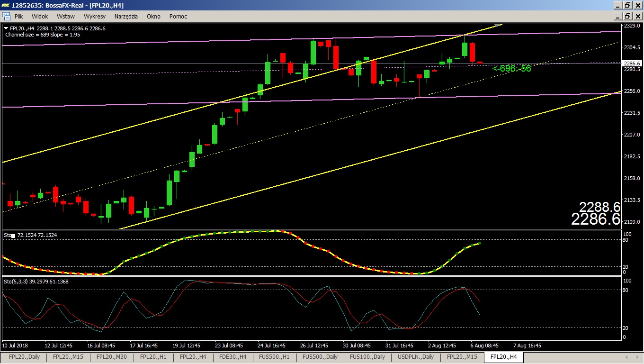This screenshot has height=364, width=644.
Task: Switch to the USDPLN.,Daily chart tab
Action: [x=416, y=357]
